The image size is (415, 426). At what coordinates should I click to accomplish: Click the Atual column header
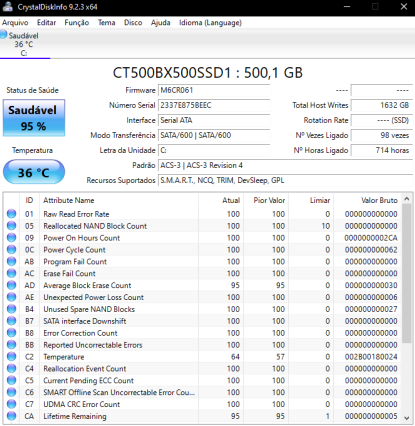pos(221,200)
